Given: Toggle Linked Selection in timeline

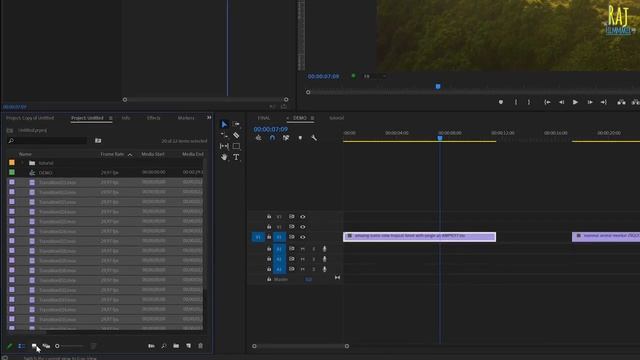Looking at the screenshot, I should 286,138.
